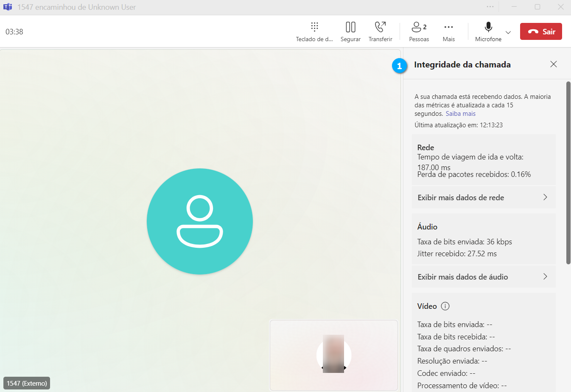Click the Transferir call icon
This screenshot has width=571, height=392.
(380, 31)
